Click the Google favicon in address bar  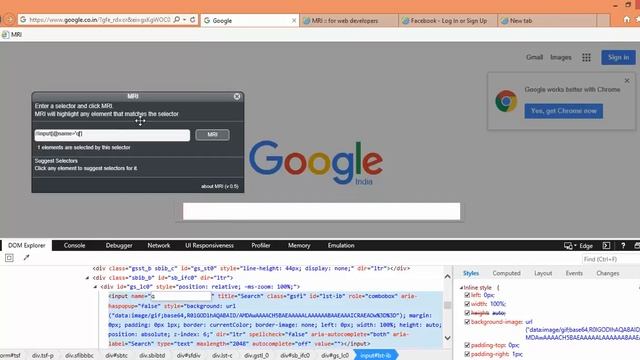(x=23, y=20)
